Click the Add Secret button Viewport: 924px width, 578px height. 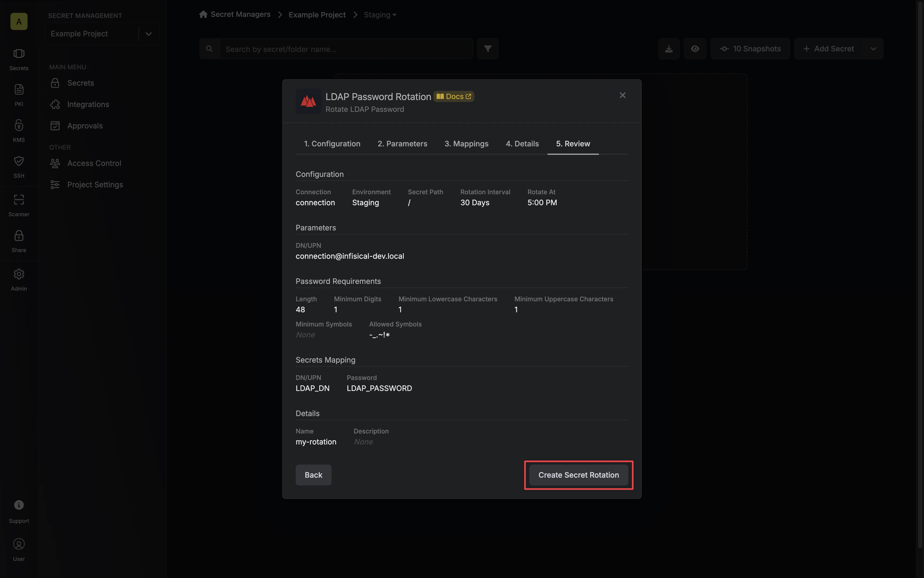pos(829,48)
